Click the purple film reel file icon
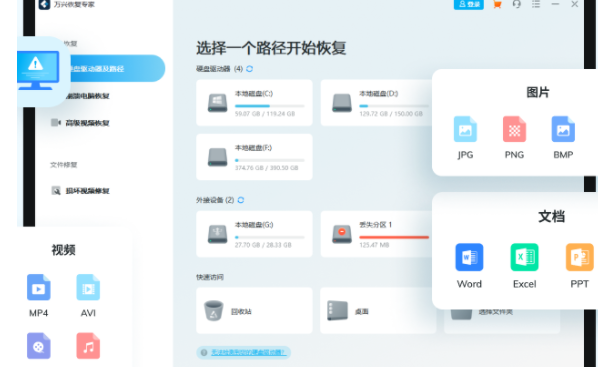 coord(39,346)
